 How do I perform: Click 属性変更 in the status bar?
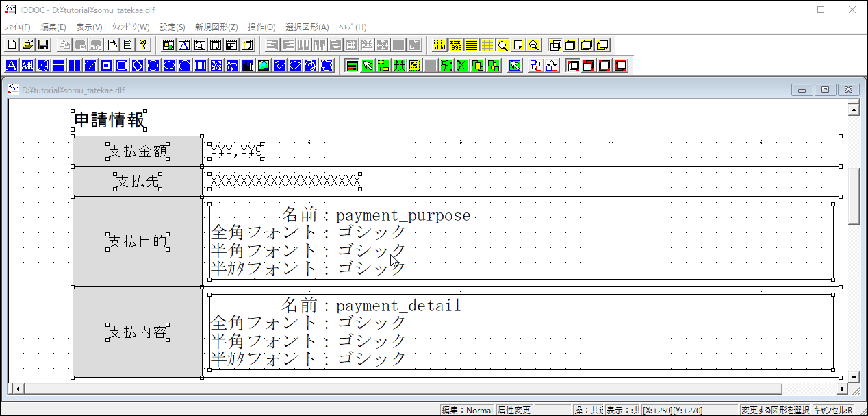pos(514,411)
